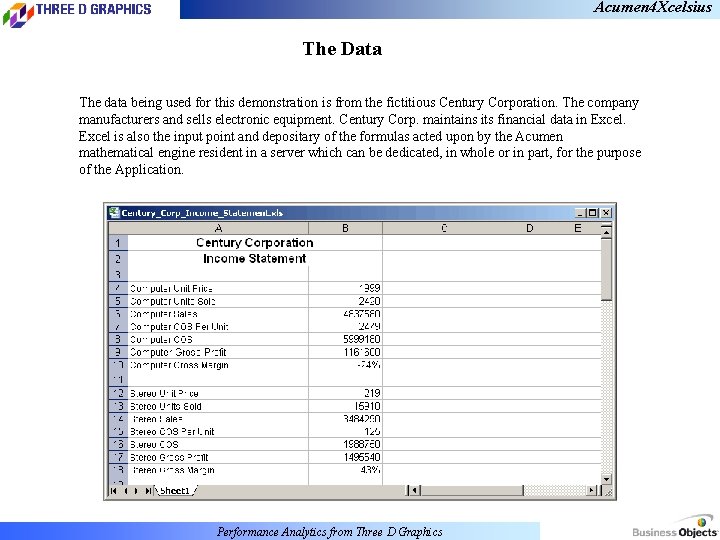
Task: Close the Century_Corp_Income_Statement workbook window
Action: click(606, 213)
